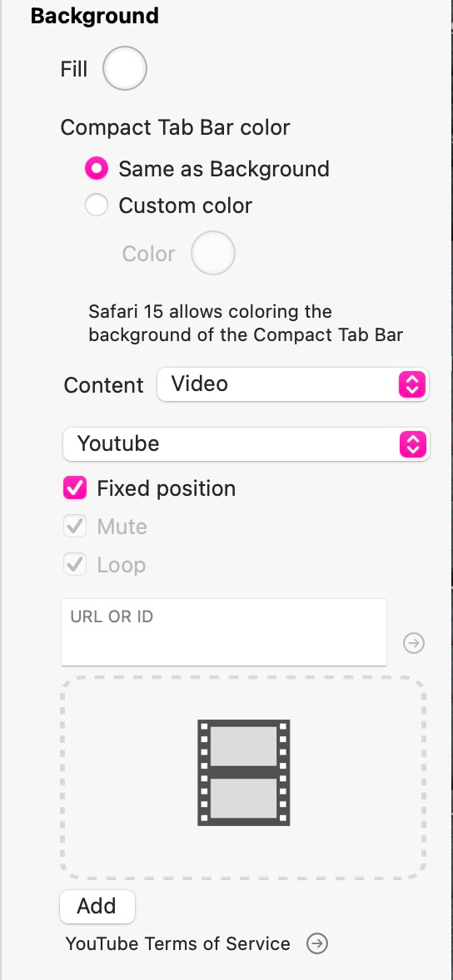Image resolution: width=453 pixels, height=980 pixels.
Task: Open the YouTube Terms of Service link
Action: pos(177,943)
